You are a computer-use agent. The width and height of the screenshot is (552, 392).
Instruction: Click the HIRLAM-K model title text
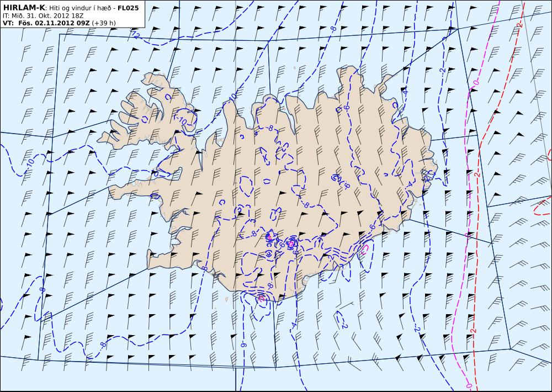coord(24,8)
